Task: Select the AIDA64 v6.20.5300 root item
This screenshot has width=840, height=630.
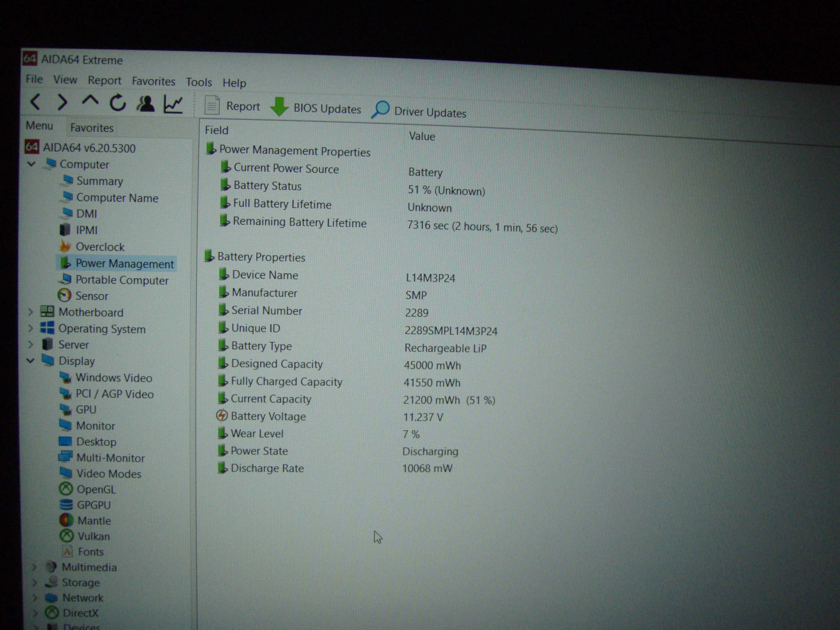Action: point(80,148)
